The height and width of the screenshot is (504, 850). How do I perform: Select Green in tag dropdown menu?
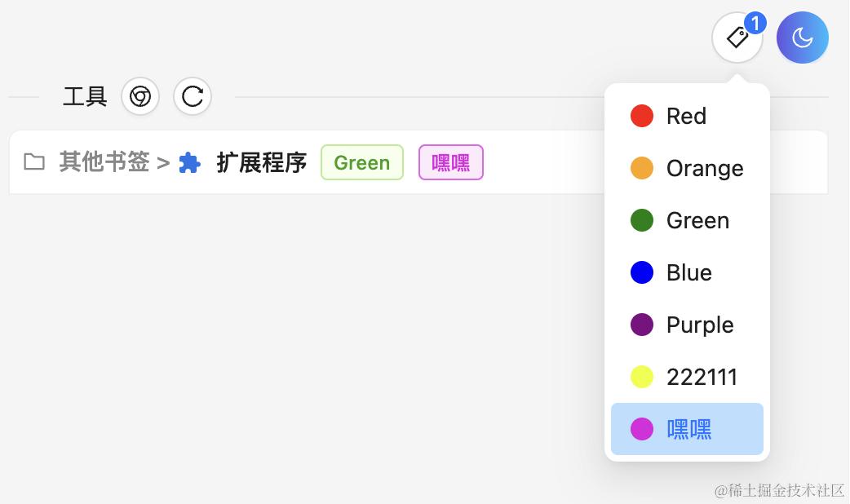[687, 220]
